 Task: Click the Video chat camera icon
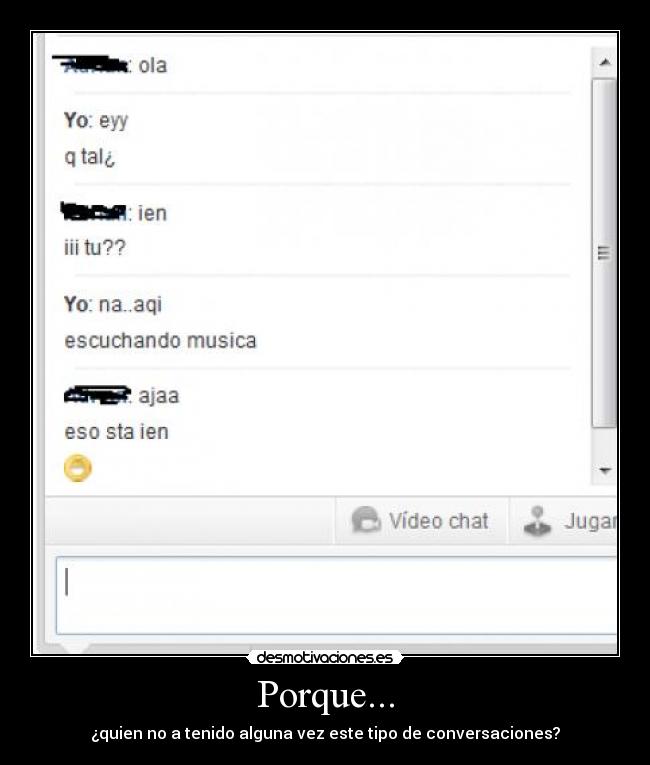[366, 520]
